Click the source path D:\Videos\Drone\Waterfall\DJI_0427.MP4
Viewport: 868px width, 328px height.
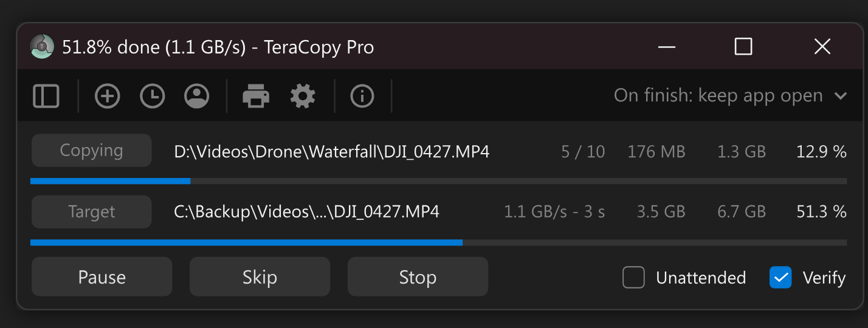pyautogui.click(x=332, y=151)
